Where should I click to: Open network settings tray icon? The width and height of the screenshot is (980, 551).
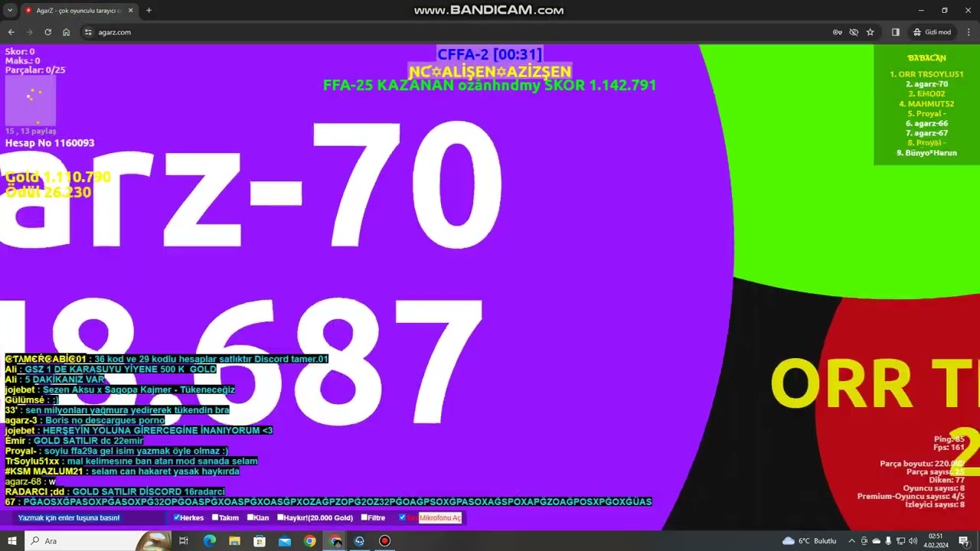point(901,541)
